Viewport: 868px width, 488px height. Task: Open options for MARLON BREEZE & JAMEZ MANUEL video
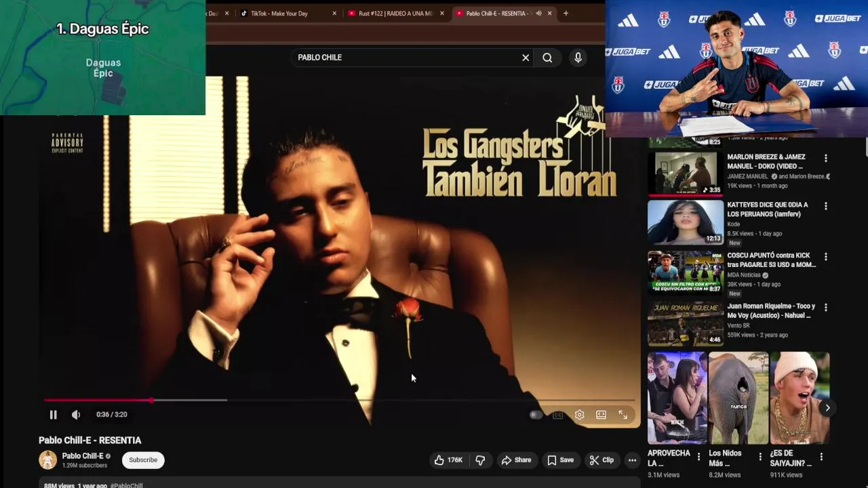(x=825, y=158)
